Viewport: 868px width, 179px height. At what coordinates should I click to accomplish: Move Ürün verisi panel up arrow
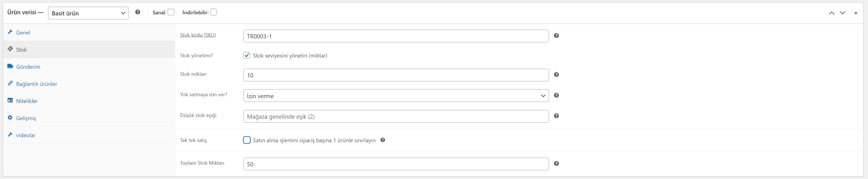[x=831, y=13]
